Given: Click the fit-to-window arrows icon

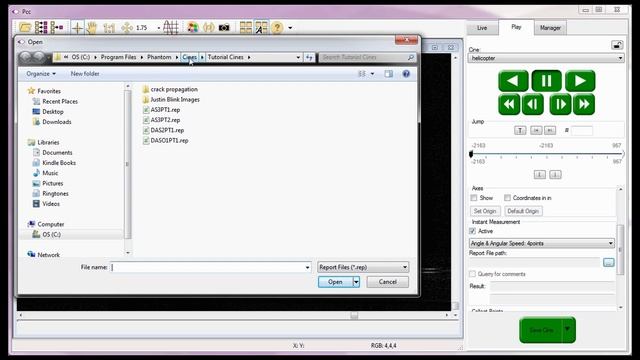Looking at the screenshot, I should (127, 28).
